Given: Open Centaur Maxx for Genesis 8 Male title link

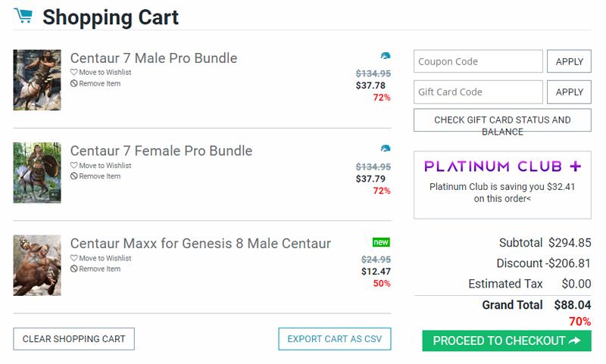Looking at the screenshot, I should point(200,244).
